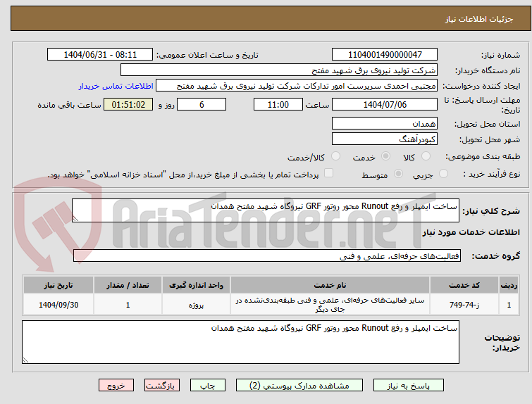Open مشاهده مدارک پیوستی (2) button

point(299,386)
